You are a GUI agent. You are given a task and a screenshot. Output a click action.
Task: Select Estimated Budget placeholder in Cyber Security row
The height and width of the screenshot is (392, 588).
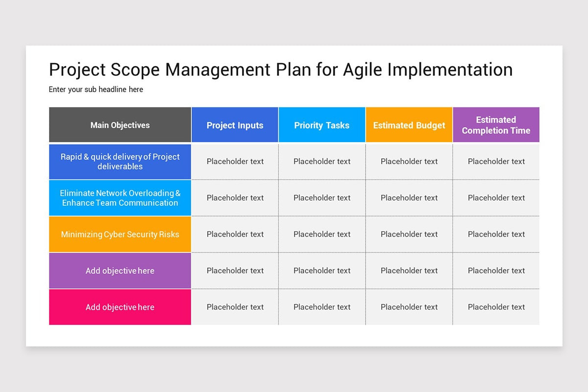pyautogui.click(x=409, y=234)
